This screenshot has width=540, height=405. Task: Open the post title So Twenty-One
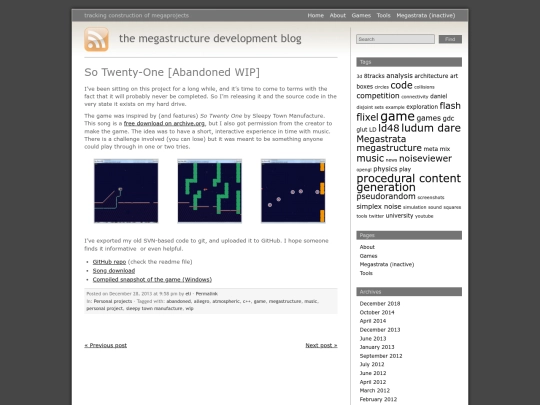pyautogui.click(x=172, y=72)
